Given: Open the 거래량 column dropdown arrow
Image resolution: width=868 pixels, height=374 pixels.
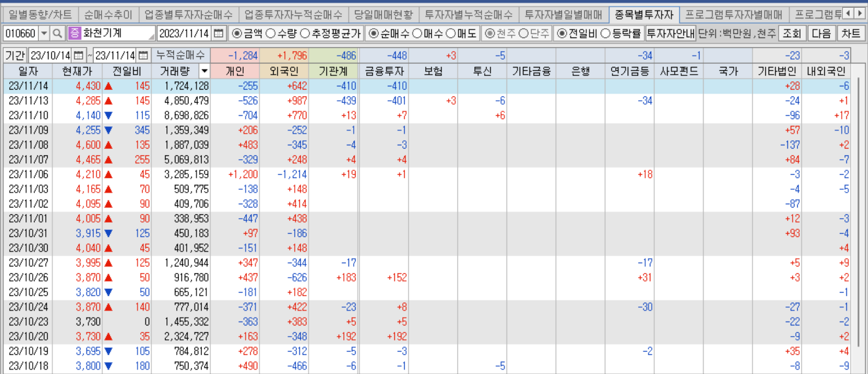Looking at the screenshot, I should click(x=204, y=71).
